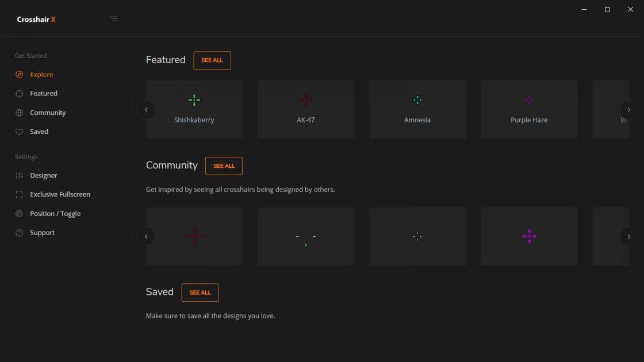Click the Saved section heading

tap(160, 292)
